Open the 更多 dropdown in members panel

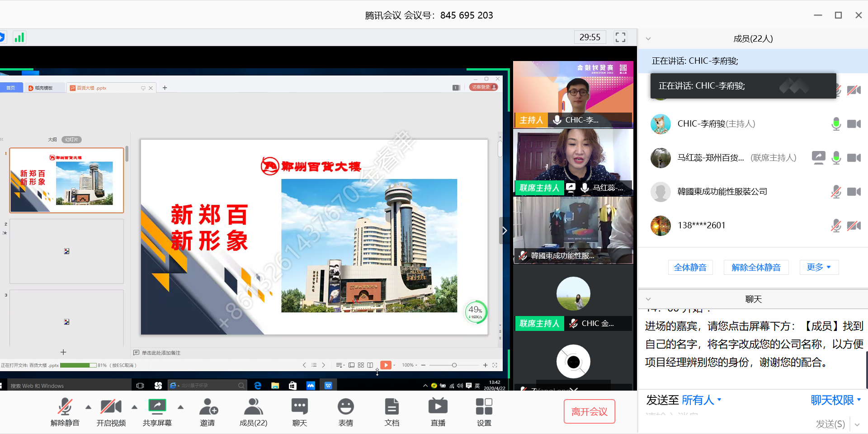pos(819,267)
